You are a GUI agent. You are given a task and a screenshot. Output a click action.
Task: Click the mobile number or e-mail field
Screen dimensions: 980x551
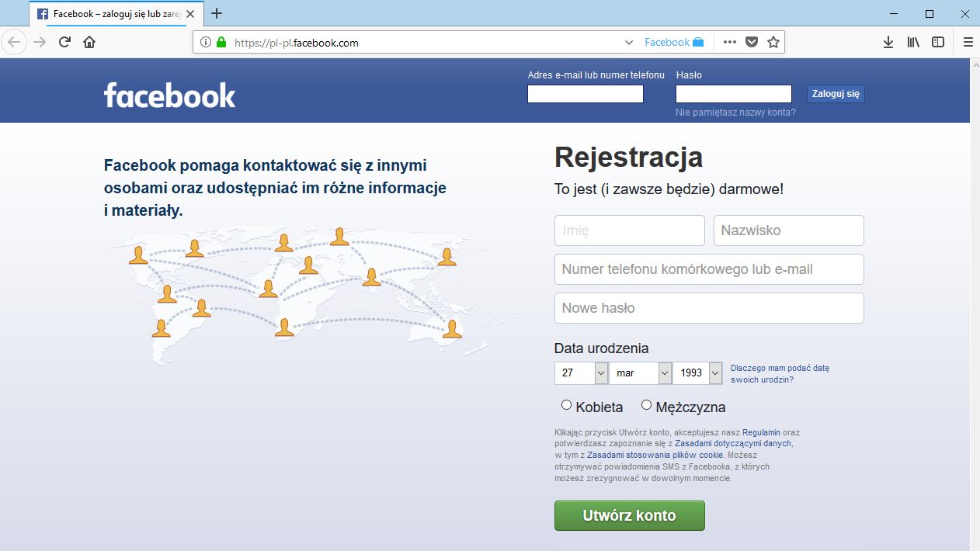(709, 269)
